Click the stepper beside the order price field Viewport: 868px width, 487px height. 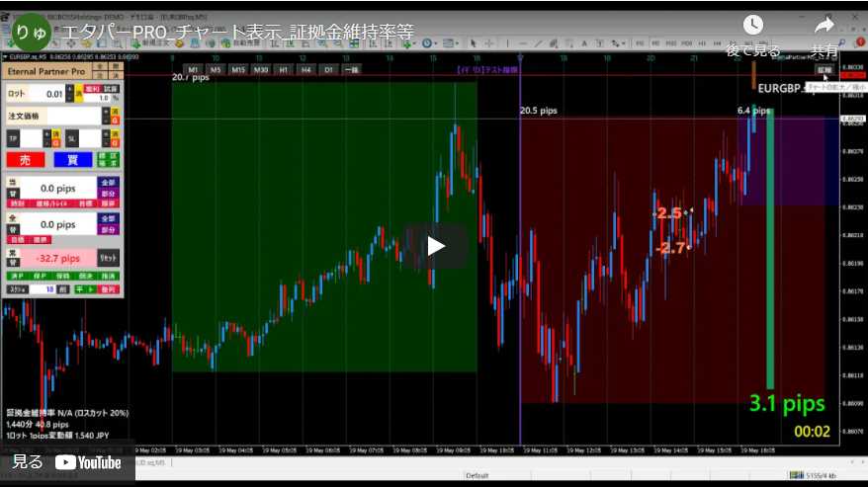106,117
